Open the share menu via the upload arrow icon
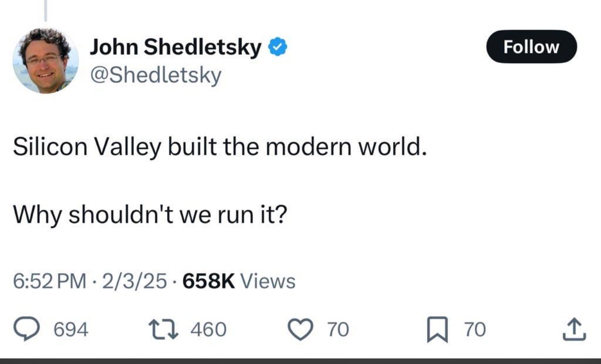 [574, 330]
